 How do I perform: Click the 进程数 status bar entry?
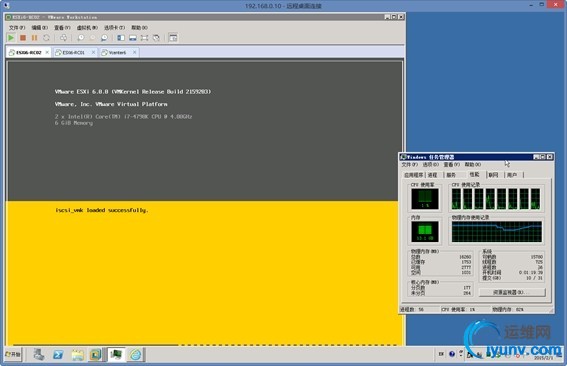[x=412, y=310]
